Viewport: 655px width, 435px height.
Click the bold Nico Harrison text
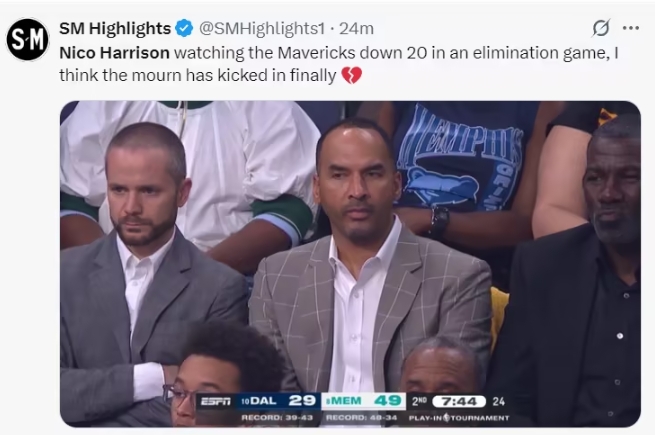point(114,52)
